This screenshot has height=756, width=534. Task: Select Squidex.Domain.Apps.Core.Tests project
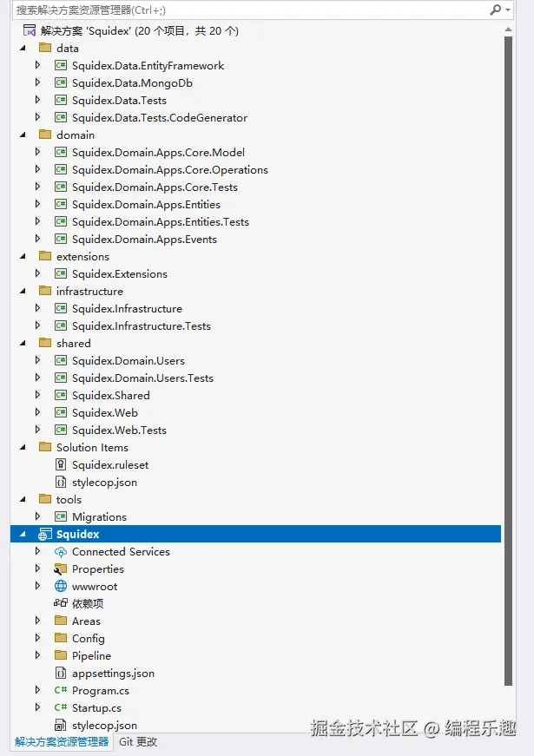click(155, 187)
